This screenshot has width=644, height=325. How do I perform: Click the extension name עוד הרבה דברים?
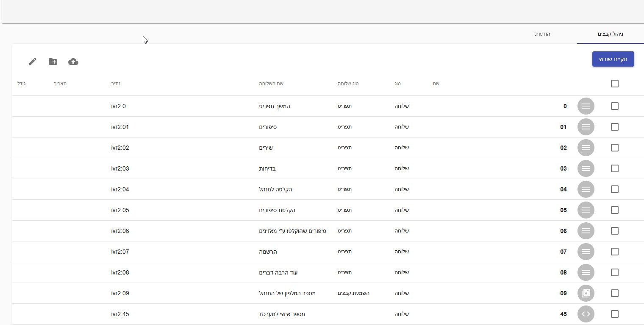click(278, 272)
